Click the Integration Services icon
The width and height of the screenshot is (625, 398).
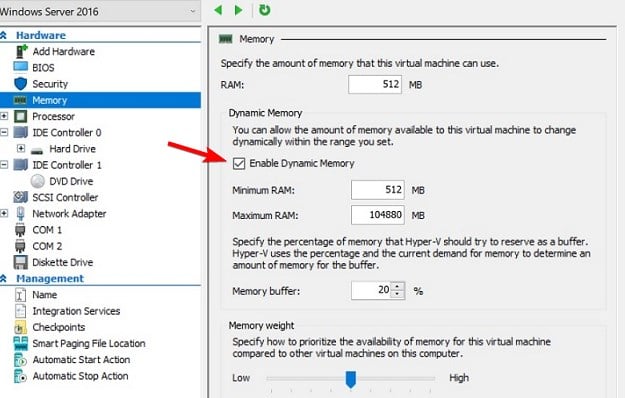coord(20,311)
